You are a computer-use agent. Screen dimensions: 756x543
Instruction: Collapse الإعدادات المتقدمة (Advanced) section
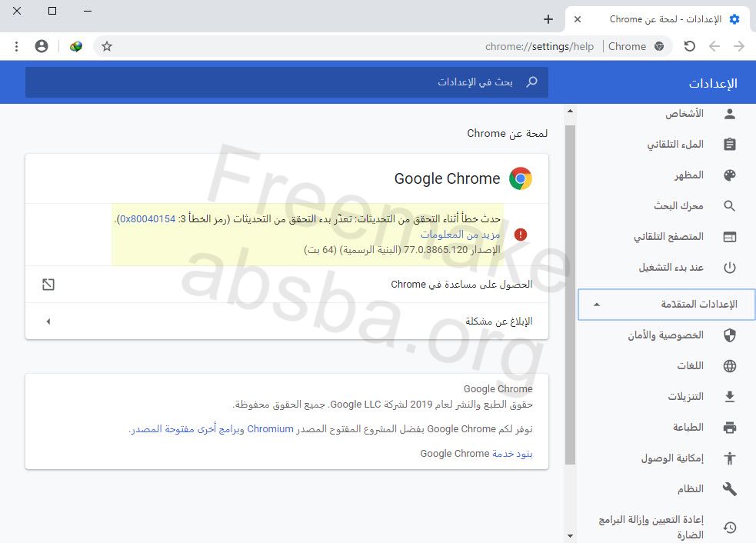(666, 305)
